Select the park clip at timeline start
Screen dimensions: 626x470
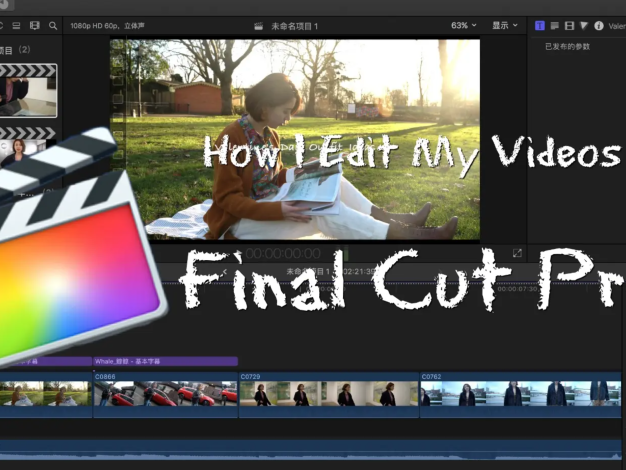pos(46,395)
